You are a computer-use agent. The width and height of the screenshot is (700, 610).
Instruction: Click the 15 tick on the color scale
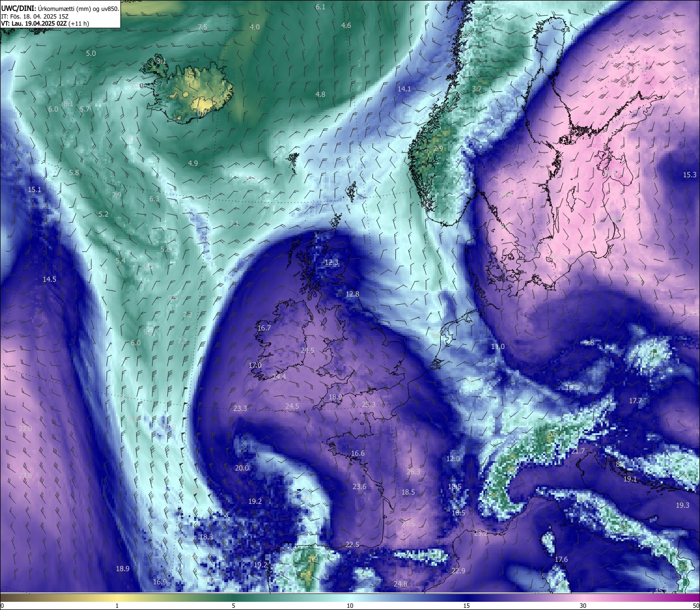466,606
